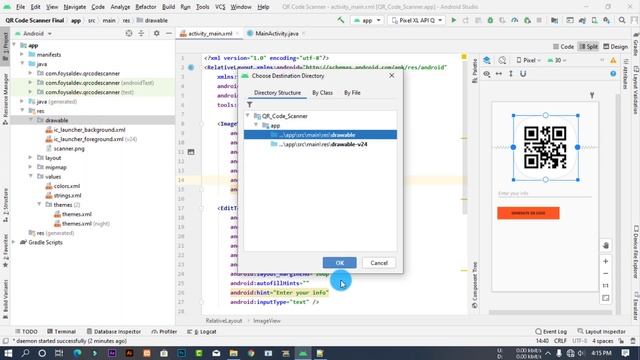Select strings.xml in values folder
This screenshot has width=640, height=360.
[63, 196]
